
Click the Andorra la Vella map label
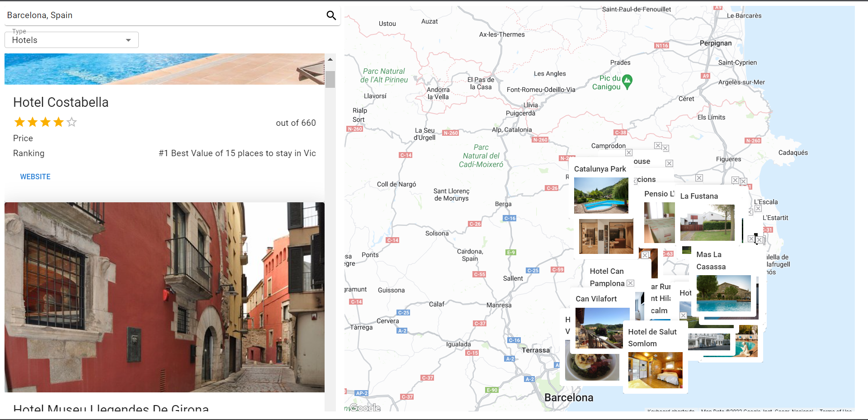pyautogui.click(x=438, y=93)
